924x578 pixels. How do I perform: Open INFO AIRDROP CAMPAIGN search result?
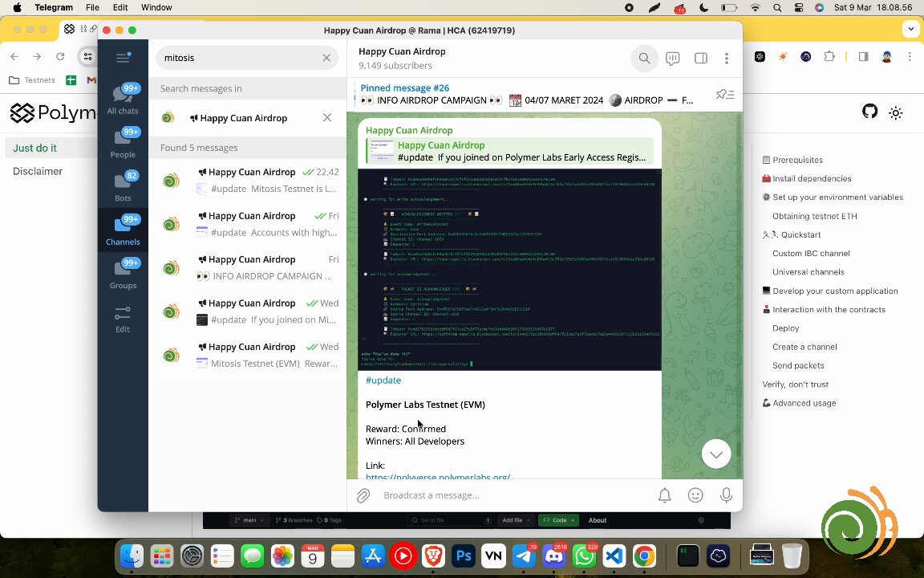point(248,268)
